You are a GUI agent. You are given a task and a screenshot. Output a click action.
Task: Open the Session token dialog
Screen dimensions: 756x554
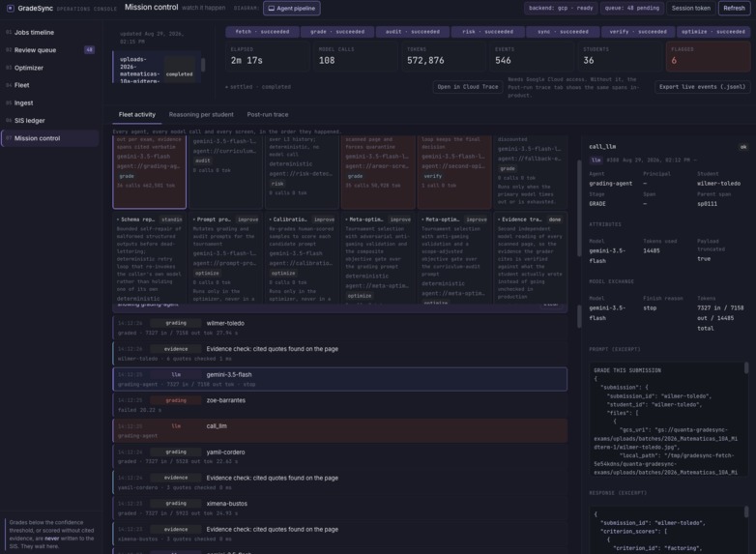690,8
